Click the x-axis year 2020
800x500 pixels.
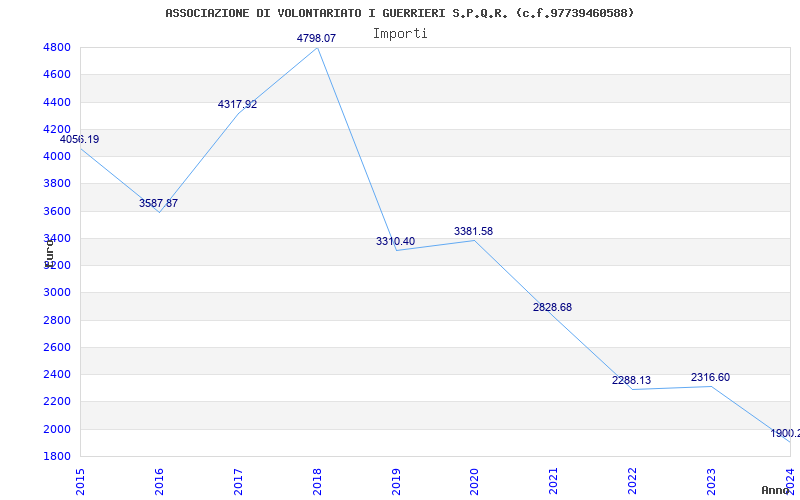pos(474,482)
